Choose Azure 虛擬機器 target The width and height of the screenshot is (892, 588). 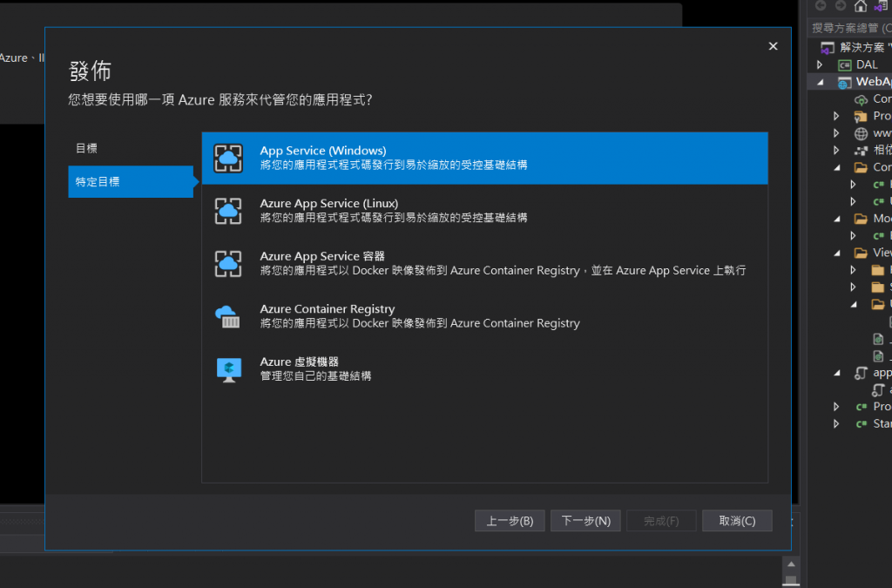point(484,369)
